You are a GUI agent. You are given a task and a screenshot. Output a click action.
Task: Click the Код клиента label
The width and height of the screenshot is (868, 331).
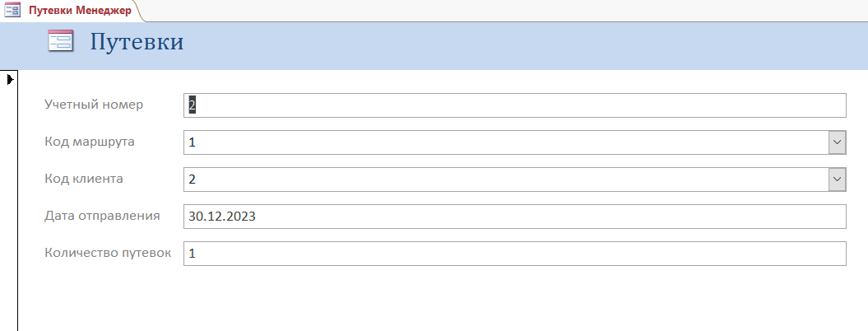click(84, 179)
